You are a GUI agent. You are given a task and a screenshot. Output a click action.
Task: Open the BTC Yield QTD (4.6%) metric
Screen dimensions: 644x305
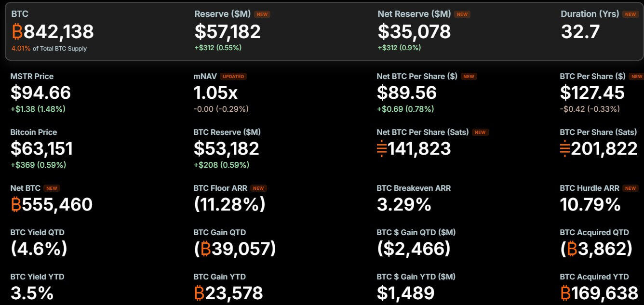click(39, 242)
